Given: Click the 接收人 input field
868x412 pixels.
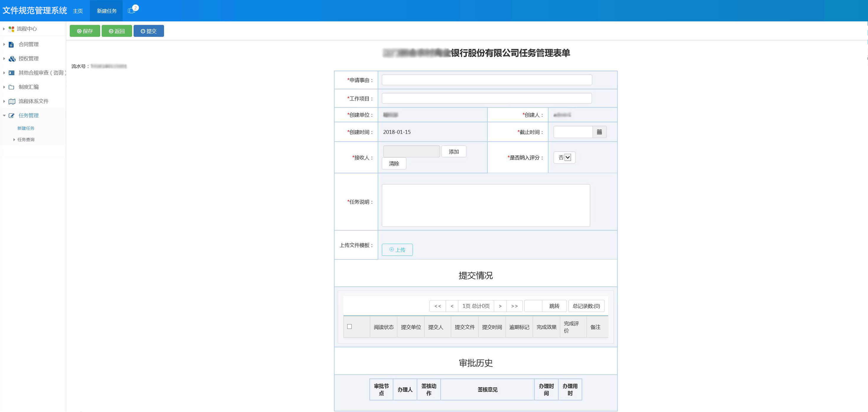Looking at the screenshot, I should click(x=411, y=152).
